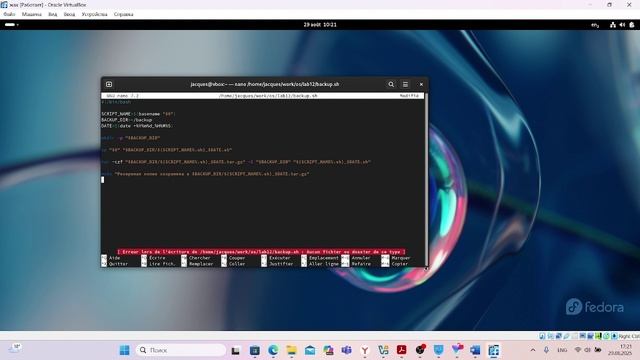Click the Wi-Fi tray icon
The height and width of the screenshot is (360, 640).
pyautogui.click(x=578, y=350)
